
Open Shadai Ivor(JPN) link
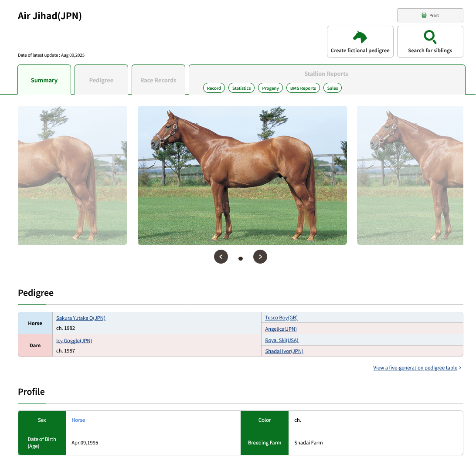pyautogui.click(x=284, y=351)
